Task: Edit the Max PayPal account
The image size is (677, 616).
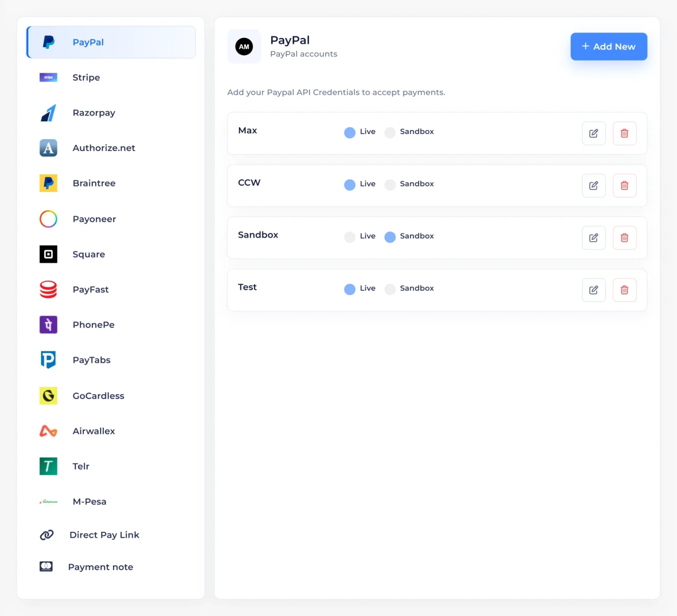Action: point(594,133)
